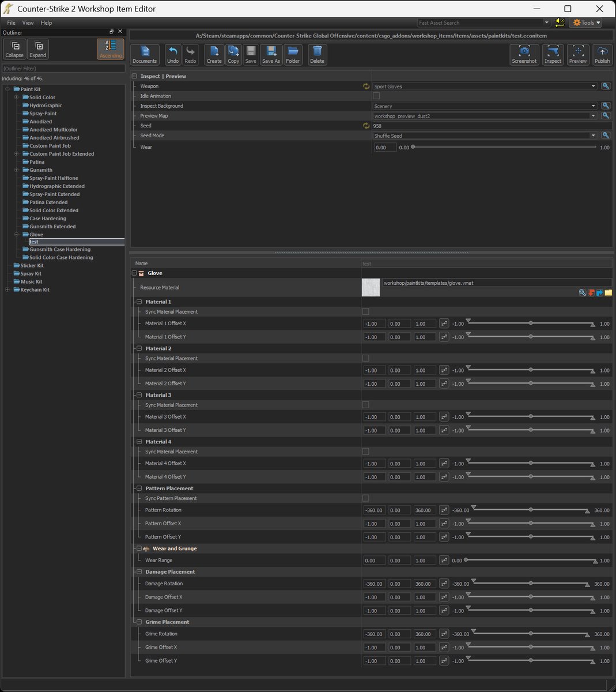Click the Grime Offset Y slider
This screenshot has height=692, width=616.
click(x=531, y=661)
